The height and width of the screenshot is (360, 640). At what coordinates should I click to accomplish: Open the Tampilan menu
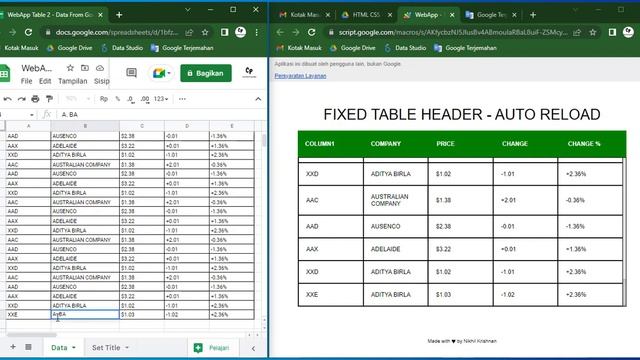[x=73, y=81]
